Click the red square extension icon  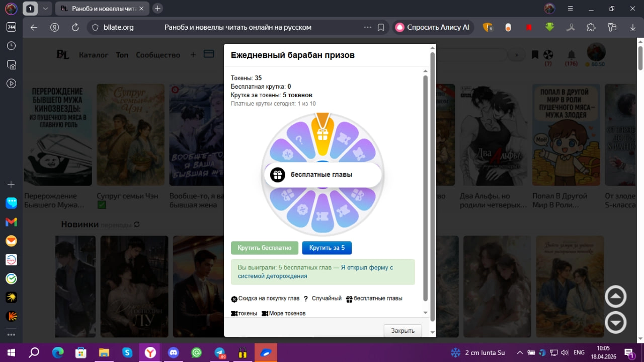pyautogui.click(x=529, y=28)
